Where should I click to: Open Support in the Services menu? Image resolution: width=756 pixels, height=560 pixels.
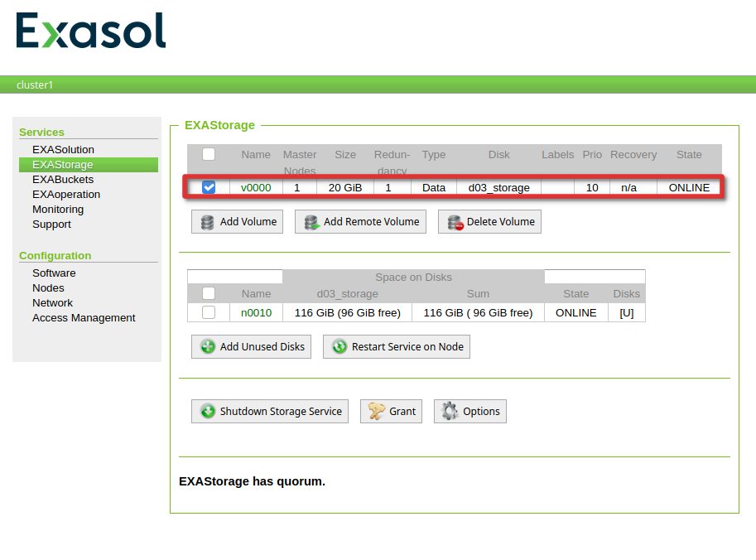[x=51, y=224]
